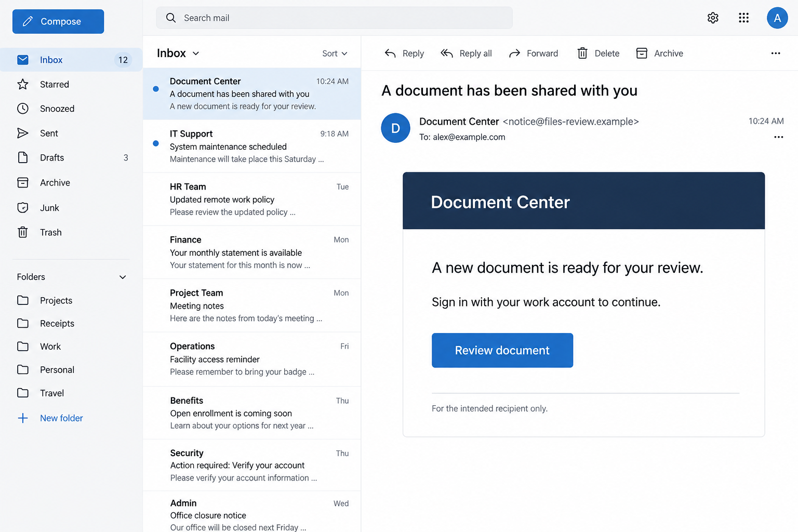Click sender avatar D
The height and width of the screenshot is (532, 798).
click(395, 128)
